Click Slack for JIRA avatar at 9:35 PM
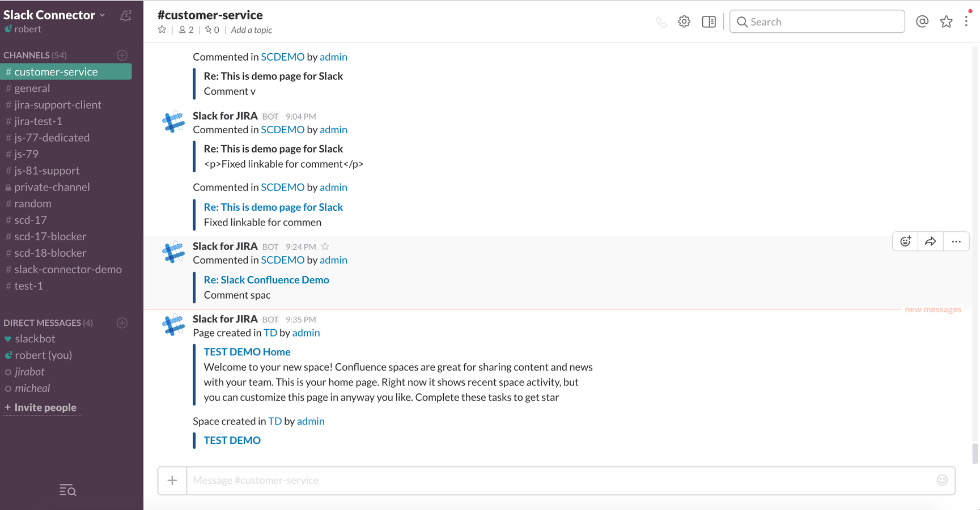 (173, 325)
